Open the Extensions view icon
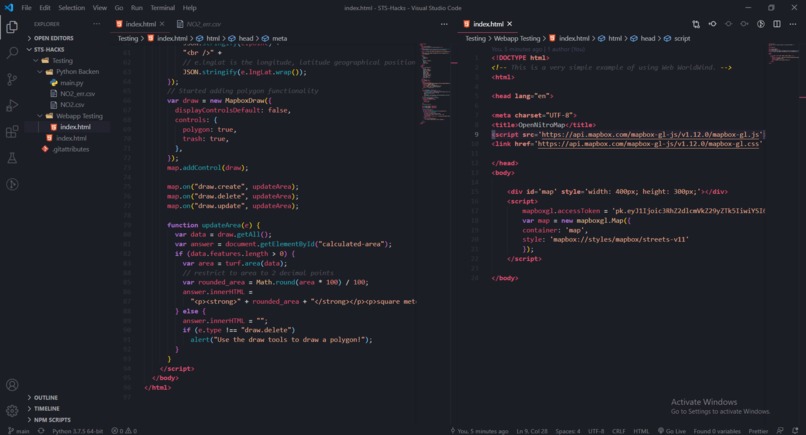The width and height of the screenshot is (806, 435). tap(12, 132)
